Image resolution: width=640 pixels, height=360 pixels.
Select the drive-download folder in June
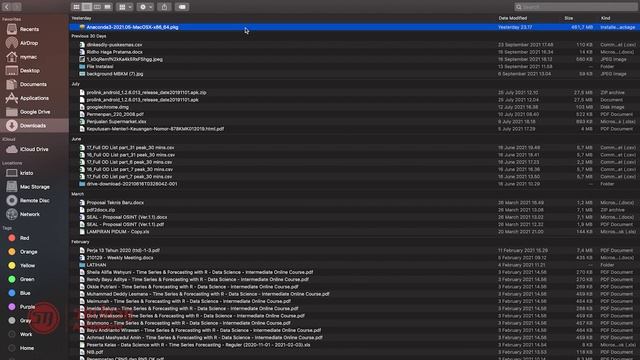click(x=354, y=184)
